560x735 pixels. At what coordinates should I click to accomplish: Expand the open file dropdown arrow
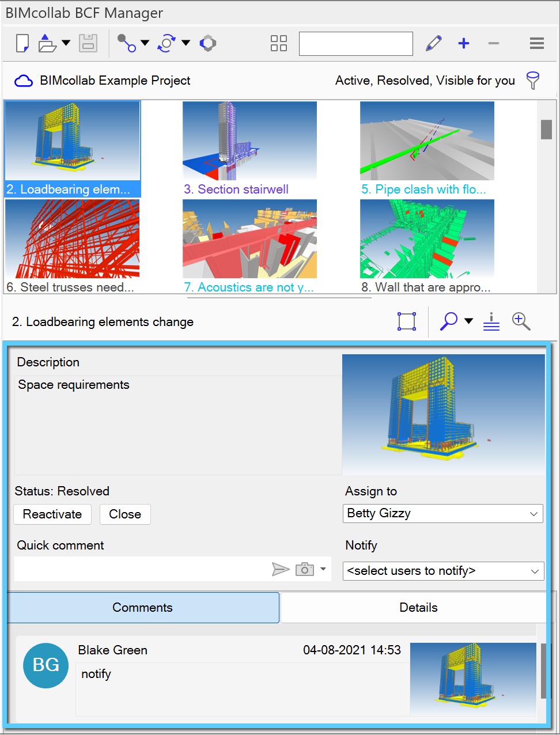point(66,43)
